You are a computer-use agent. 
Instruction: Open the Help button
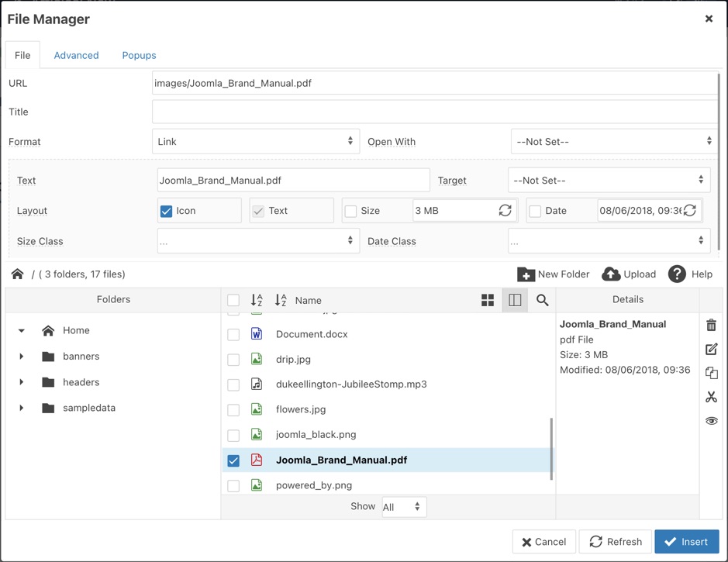pyautogui.click(x=690, y=274)
